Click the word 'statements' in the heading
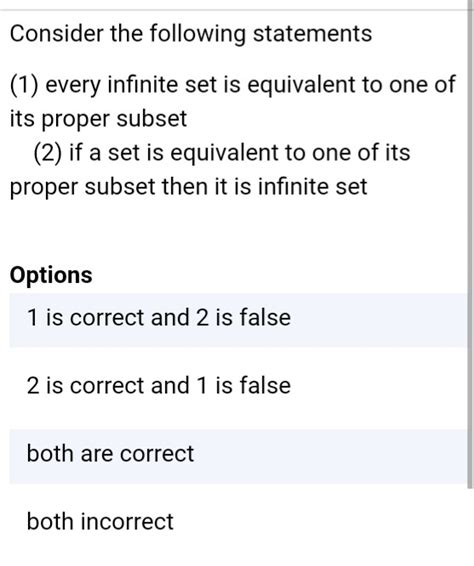The image size is (474, 566). pos(312,34)
